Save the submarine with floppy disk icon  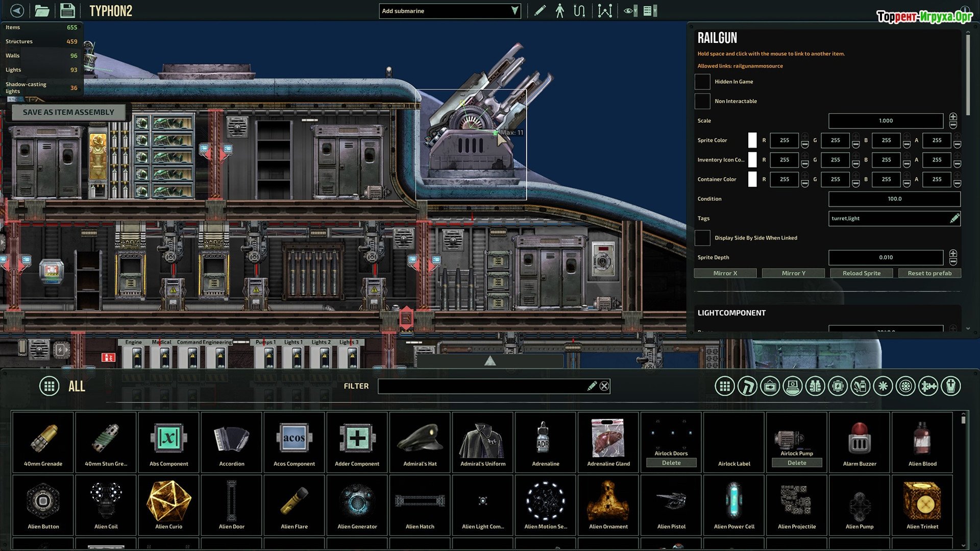click(67, 11)
